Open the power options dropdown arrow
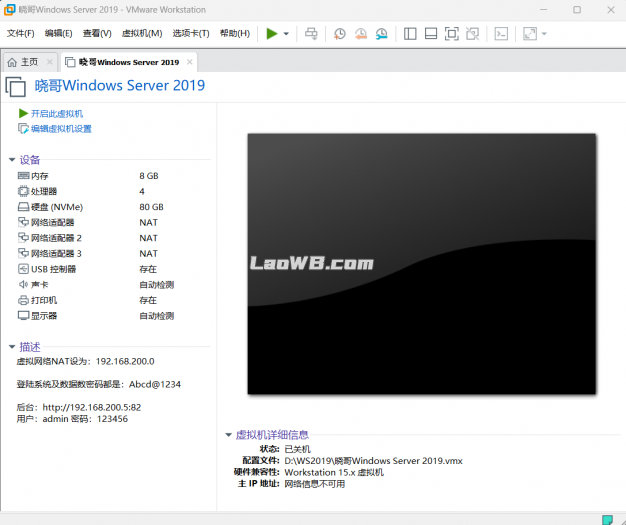This screenshot has height=525, width=626. [x=286, y=34]
